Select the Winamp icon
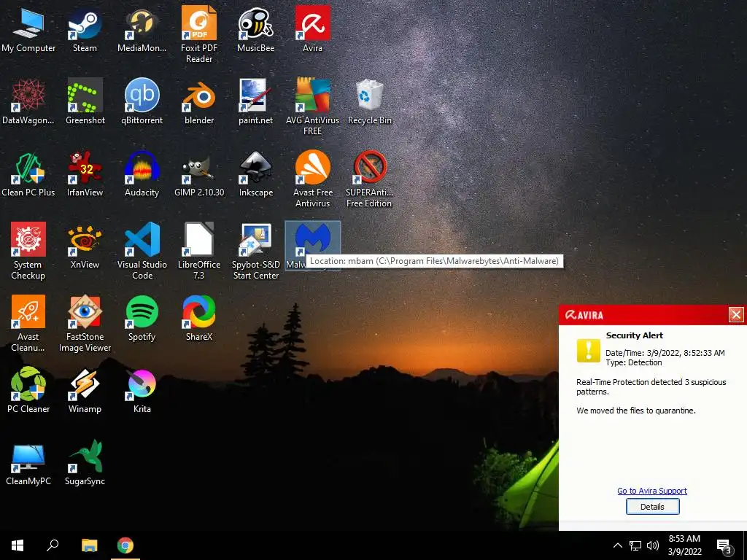This screenshot has height=560, width=747. point(85,391)
